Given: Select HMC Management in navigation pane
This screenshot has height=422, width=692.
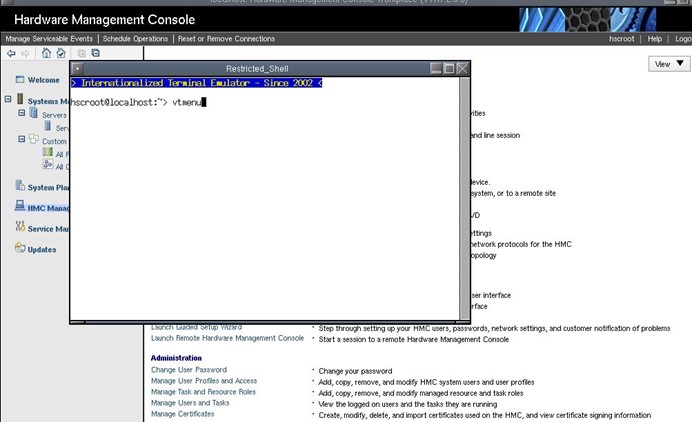Looking at the screenshot, I should (x=48, y=208).
